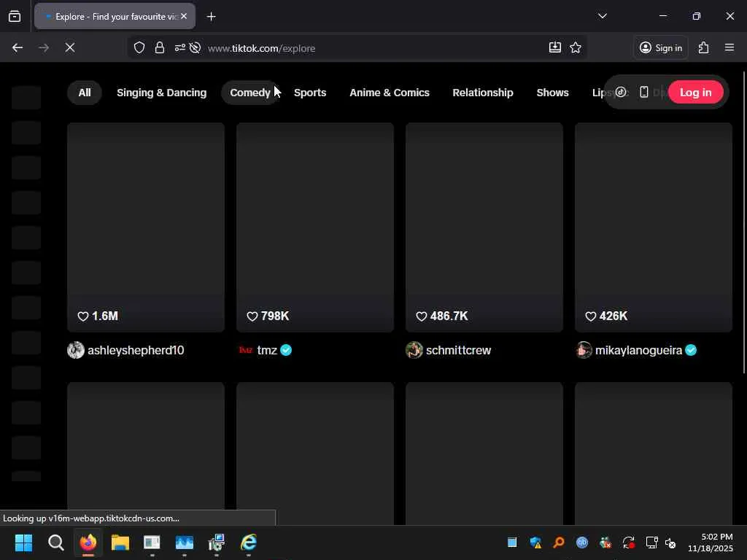Click Windows Security warning tray icon
747x560 pixels.
(535, 542)
